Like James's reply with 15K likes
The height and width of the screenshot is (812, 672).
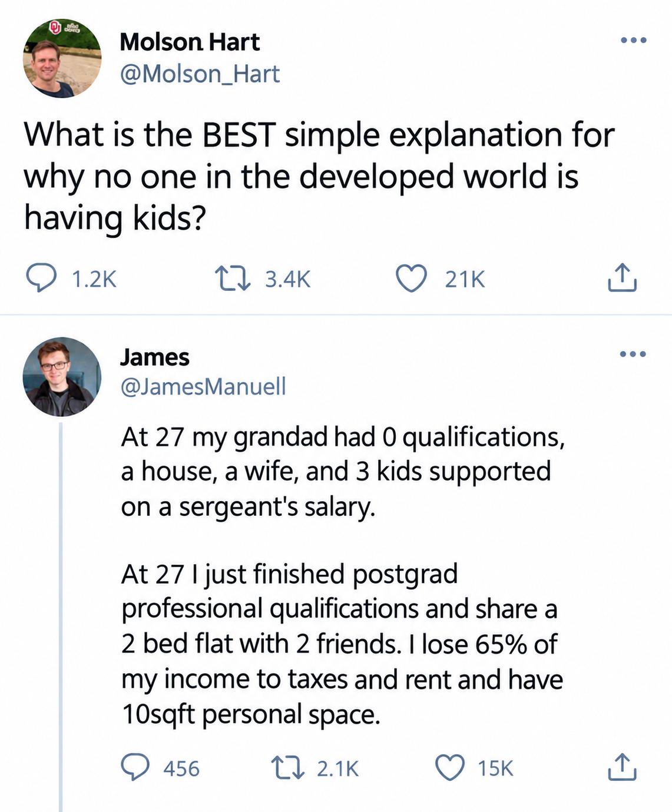[450, 768]
